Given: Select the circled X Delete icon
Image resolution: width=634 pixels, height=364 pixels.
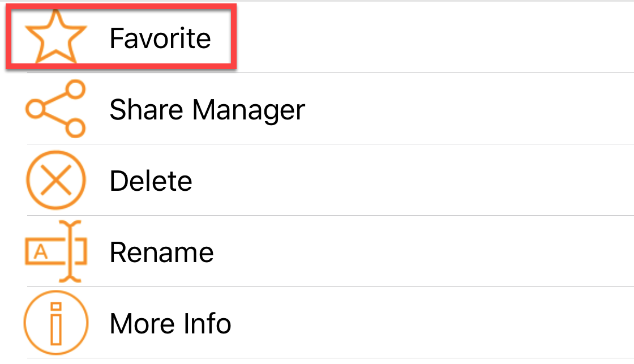Looking at the screenshot, I should [56, 180].
